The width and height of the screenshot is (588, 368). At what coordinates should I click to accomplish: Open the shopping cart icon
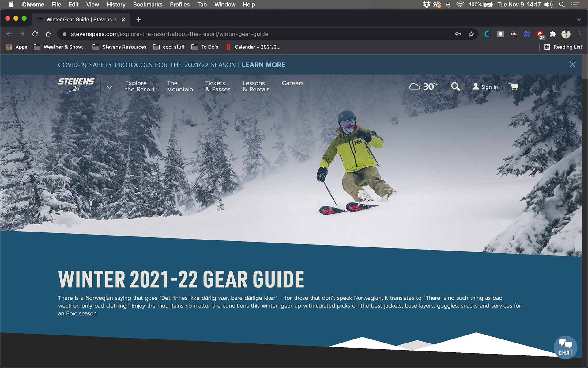point(513,86)
